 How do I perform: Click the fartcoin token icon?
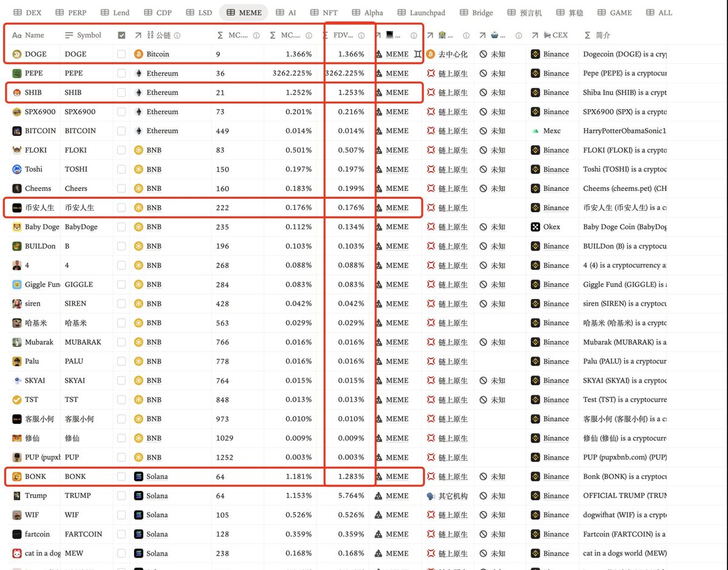[x=17, y=534]
